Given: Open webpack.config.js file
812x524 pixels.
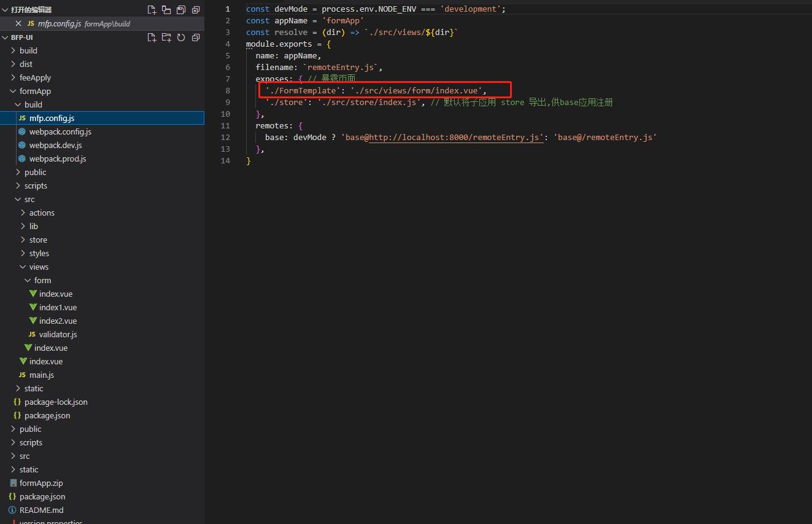Looking at the screenshot, I should 60,131.
